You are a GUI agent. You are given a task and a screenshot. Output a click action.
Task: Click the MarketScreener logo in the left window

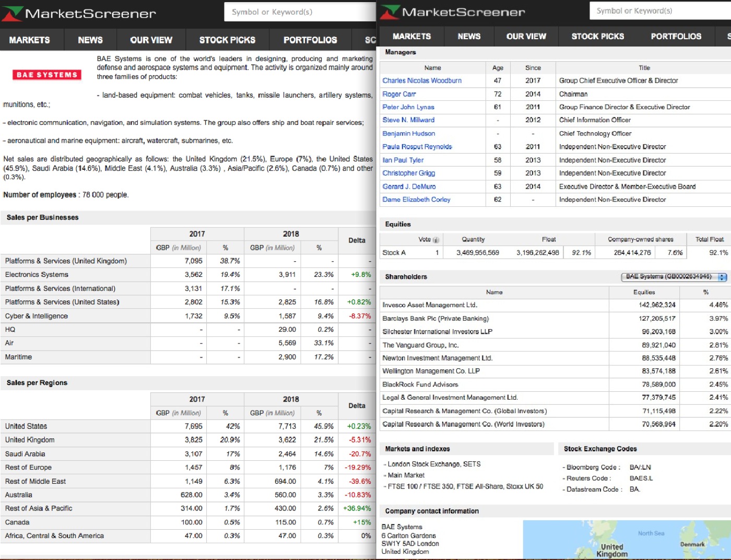[x=79, y=14]
